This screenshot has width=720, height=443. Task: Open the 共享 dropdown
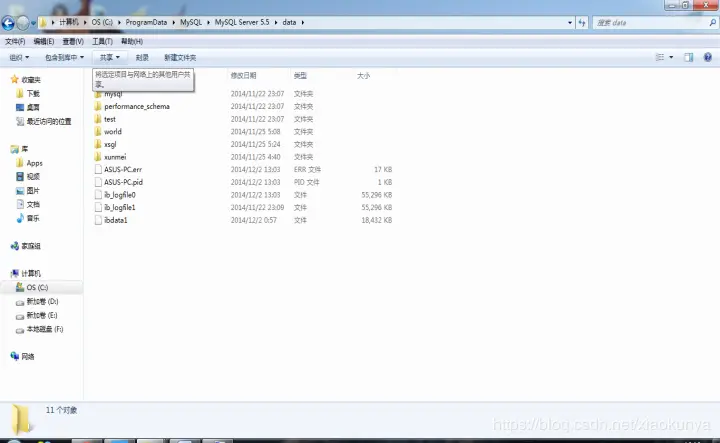pos(109,57)
